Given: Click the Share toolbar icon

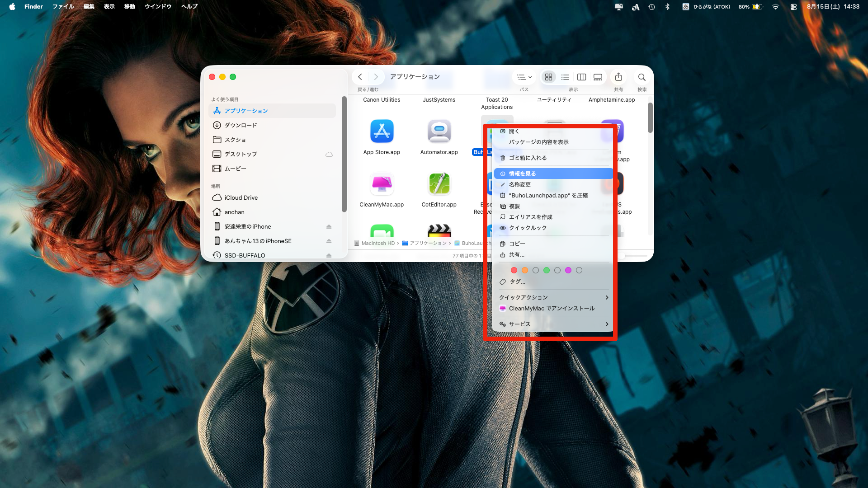Looking at the screenshot, I should click(x=618, y=77).
